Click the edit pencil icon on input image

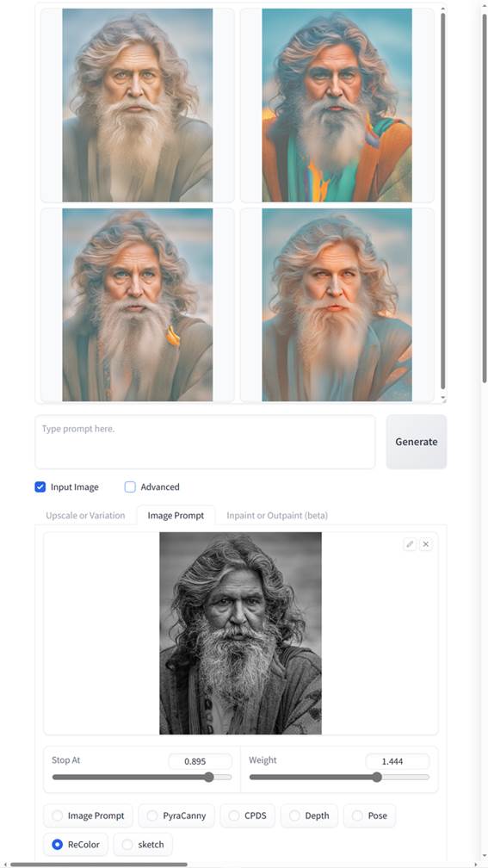pyautogui.click(x=410, y=544)
